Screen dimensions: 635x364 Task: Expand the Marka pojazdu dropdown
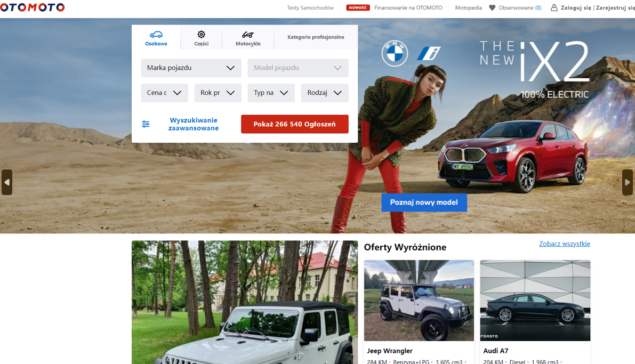pyautogui.click(x=191, y=68)
